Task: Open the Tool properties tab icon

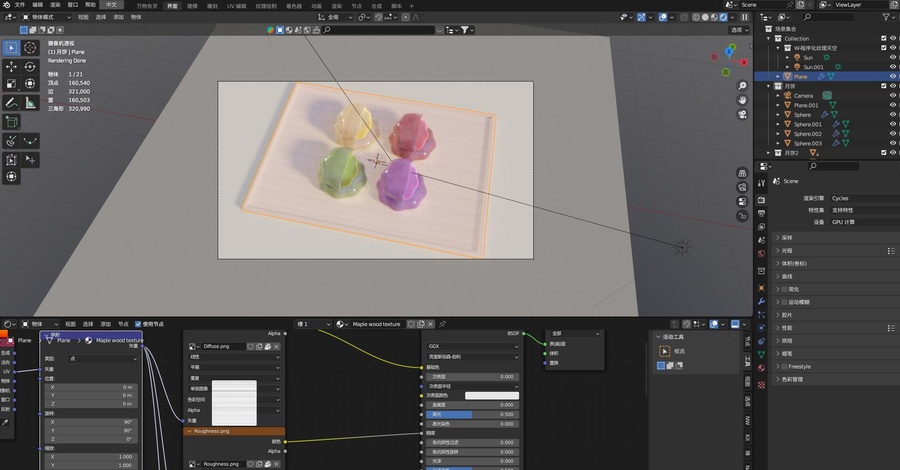Action: coord(761,183)
